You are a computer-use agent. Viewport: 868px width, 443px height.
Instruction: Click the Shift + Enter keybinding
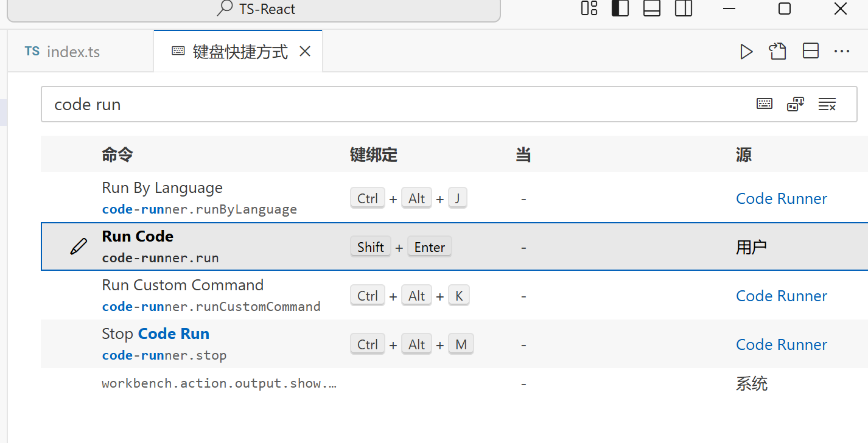[x=401, y=247]
